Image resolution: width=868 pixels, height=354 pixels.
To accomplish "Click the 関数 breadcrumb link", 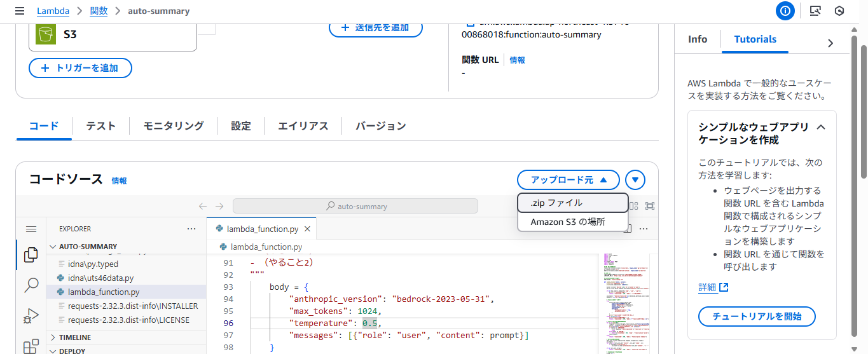I will 99,11.
